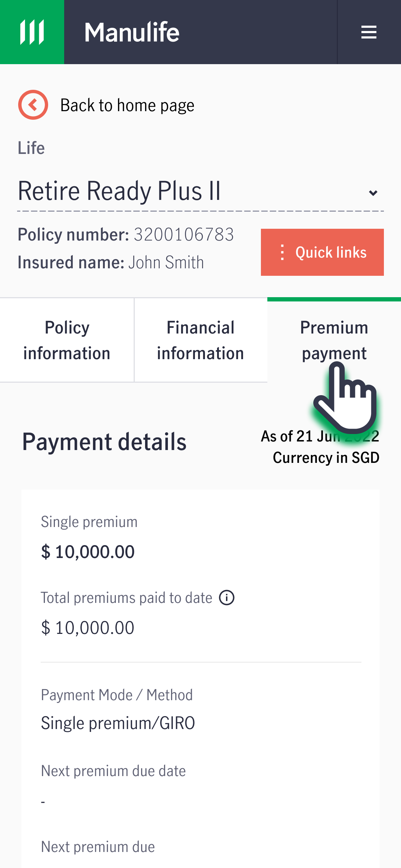Select the Premium payment tab
This screenshot has width=401, height=868.
334,340
